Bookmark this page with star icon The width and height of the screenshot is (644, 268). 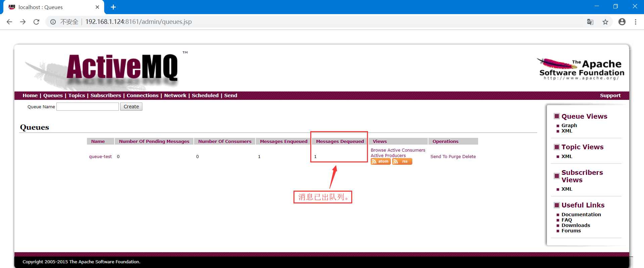[605, 22]
